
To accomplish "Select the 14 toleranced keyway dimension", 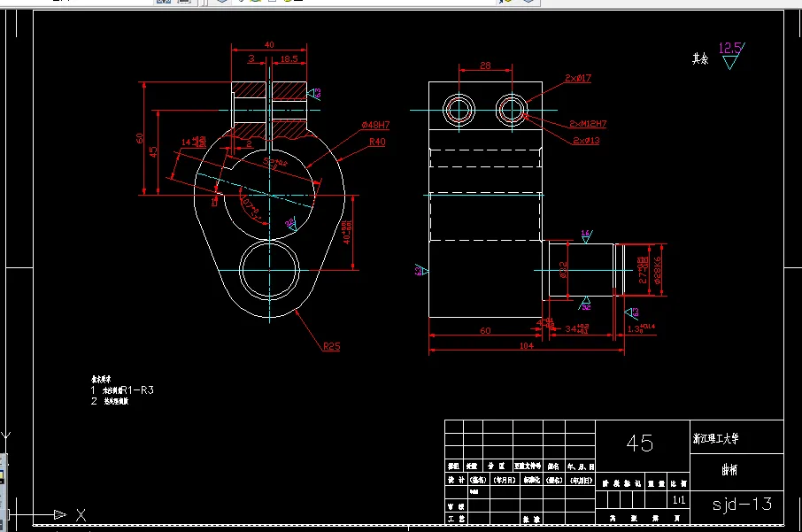I will click(193, 142).
